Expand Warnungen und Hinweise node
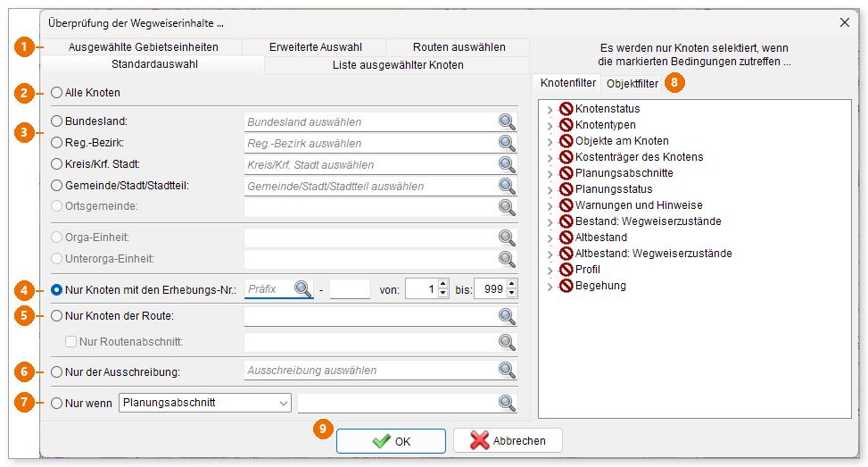Screen dimensions: 868x467 [550, 206]
